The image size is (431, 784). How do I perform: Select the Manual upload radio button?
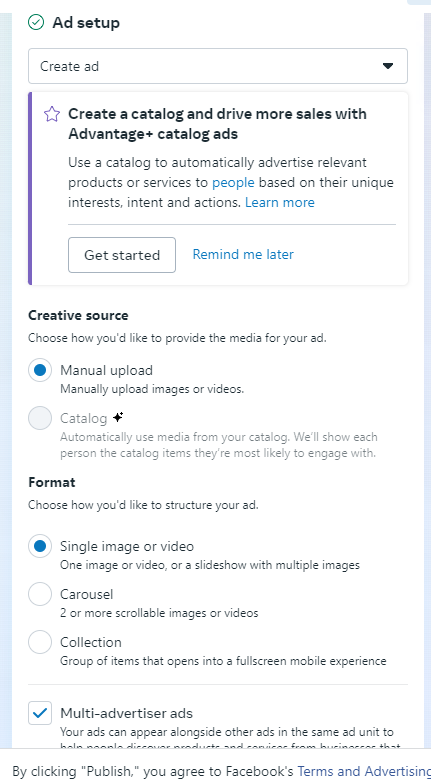tap(40, 370)
